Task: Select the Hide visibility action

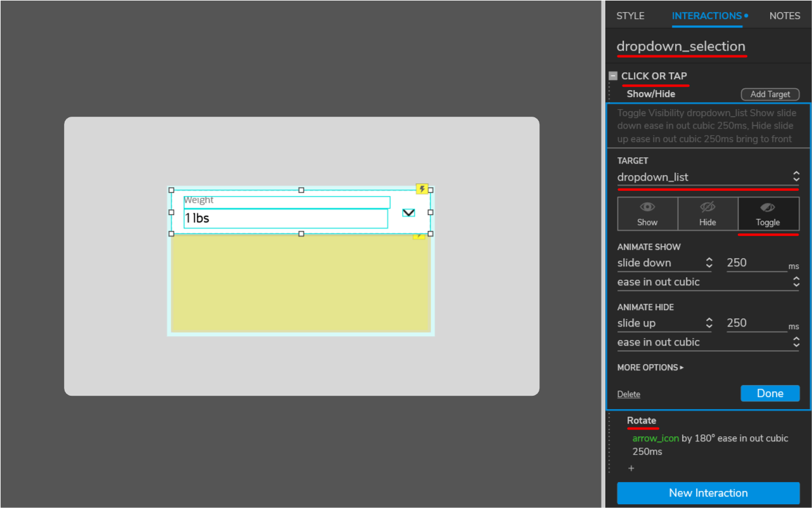Action: tap(707, 214)
